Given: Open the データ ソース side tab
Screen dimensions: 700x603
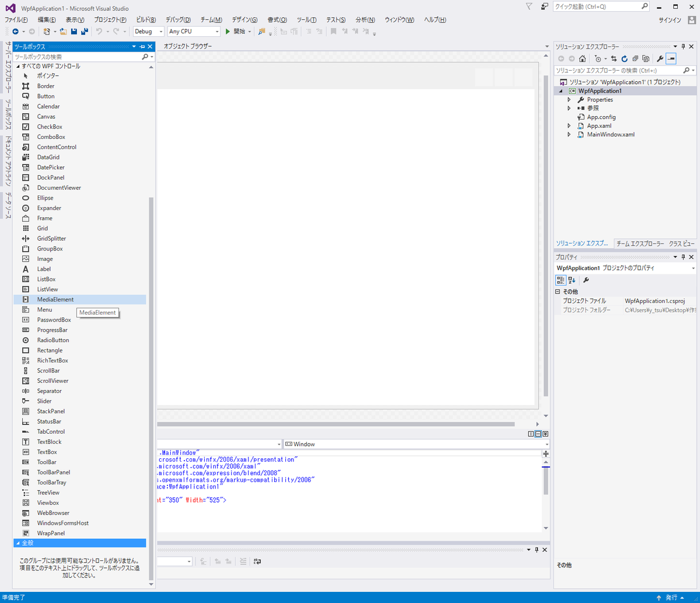Looking at the screenshot, I should point(8,206).
